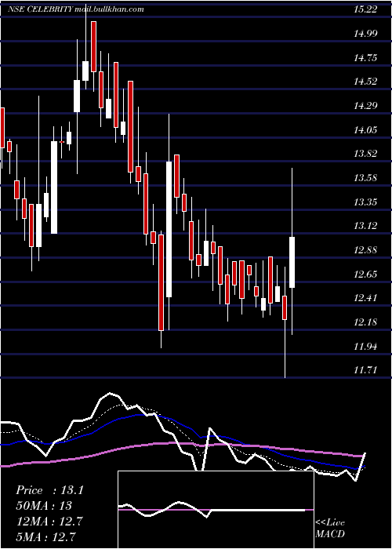Click the tall red candle reaching the 14.99 line
Image resolution: width=392 pixels, height=549 pixels.
point(93,46)
